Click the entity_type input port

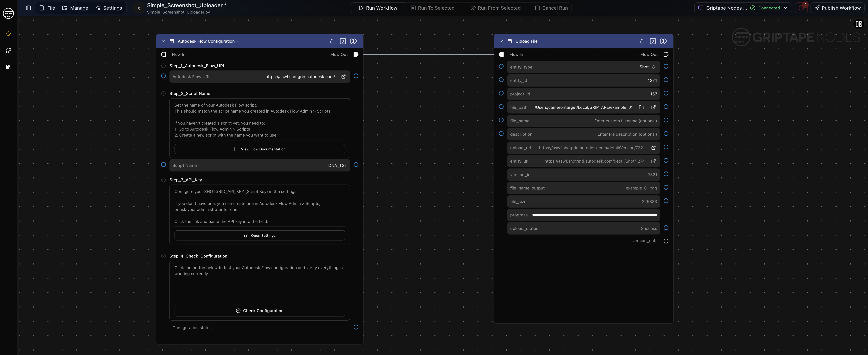pos(501,66)
